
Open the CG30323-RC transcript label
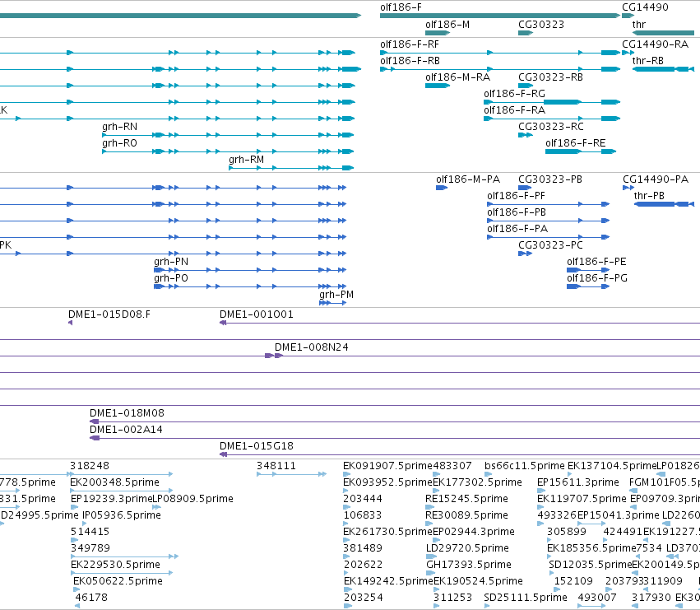(550, 127)
